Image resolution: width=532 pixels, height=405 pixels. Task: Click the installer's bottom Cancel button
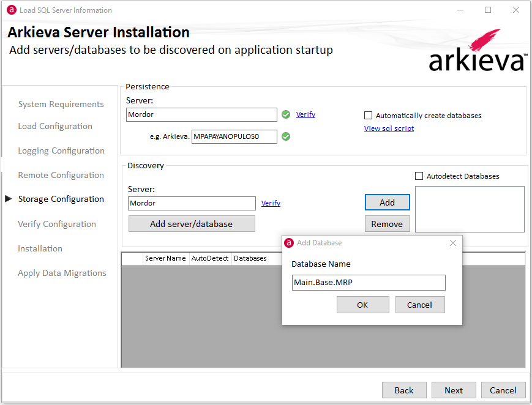click(x=503, y=390)
